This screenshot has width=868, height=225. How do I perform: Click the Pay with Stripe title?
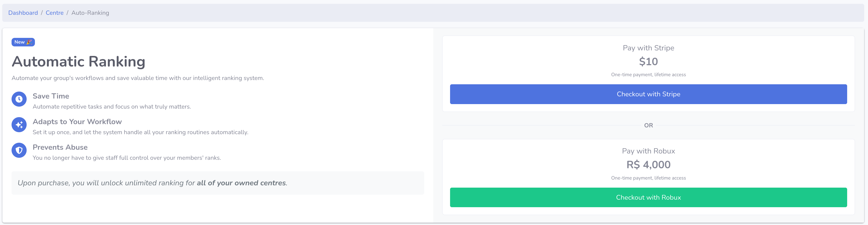point(648,48)
